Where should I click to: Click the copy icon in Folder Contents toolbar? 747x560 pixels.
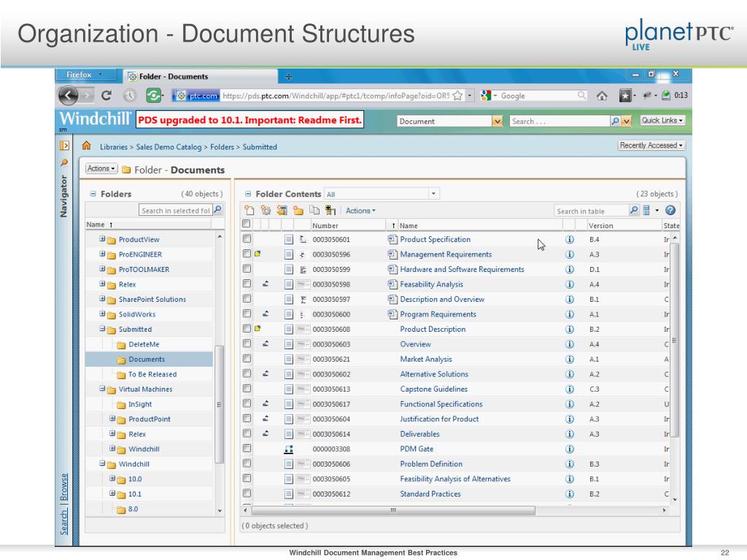(x=314, y=210)
